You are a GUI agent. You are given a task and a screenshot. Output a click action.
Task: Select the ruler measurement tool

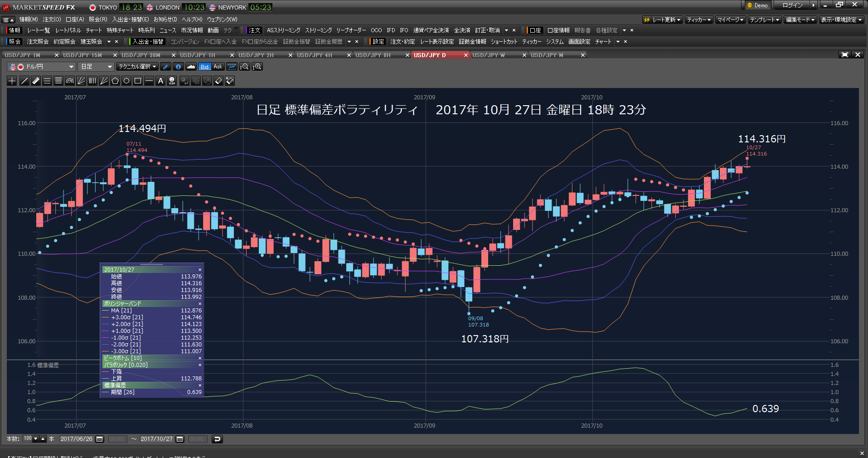click(35, 81)
